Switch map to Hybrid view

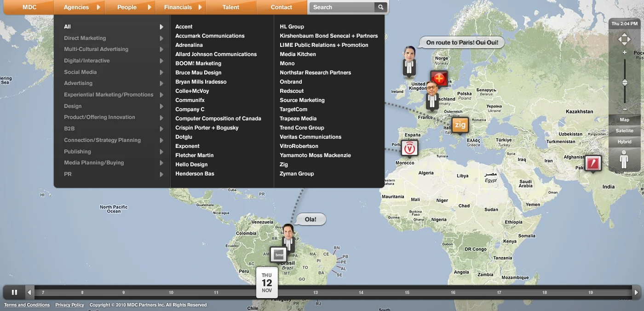(625, 142)
